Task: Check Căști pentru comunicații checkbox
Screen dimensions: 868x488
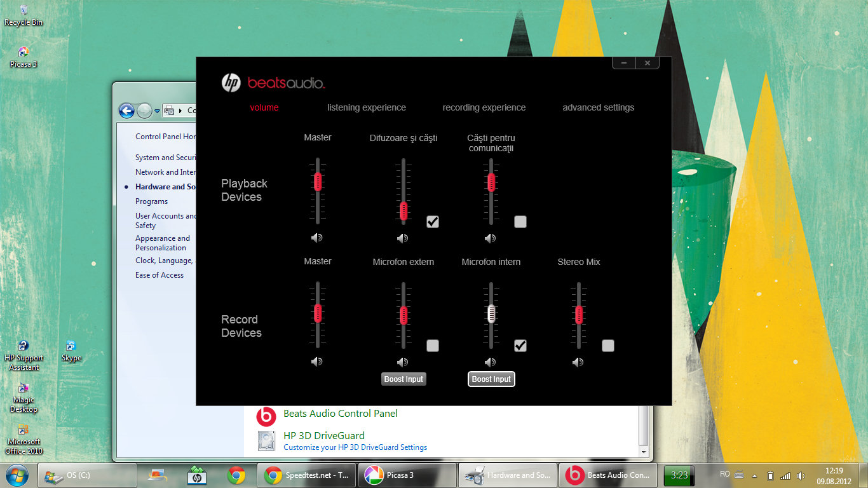Action: coord(520,221)
